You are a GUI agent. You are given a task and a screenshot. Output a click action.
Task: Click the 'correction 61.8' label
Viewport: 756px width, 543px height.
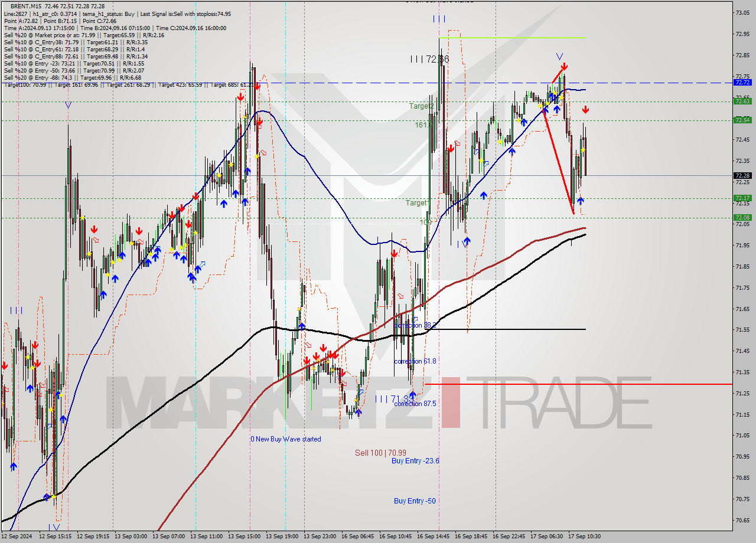(x=415, y=361)
